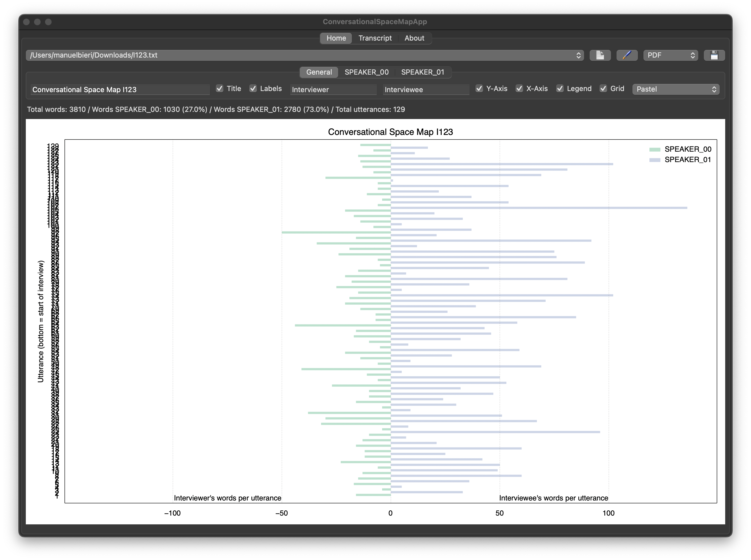
Task: Select the SPEAKER_01 settings tab
Action: tap(422, 72)
